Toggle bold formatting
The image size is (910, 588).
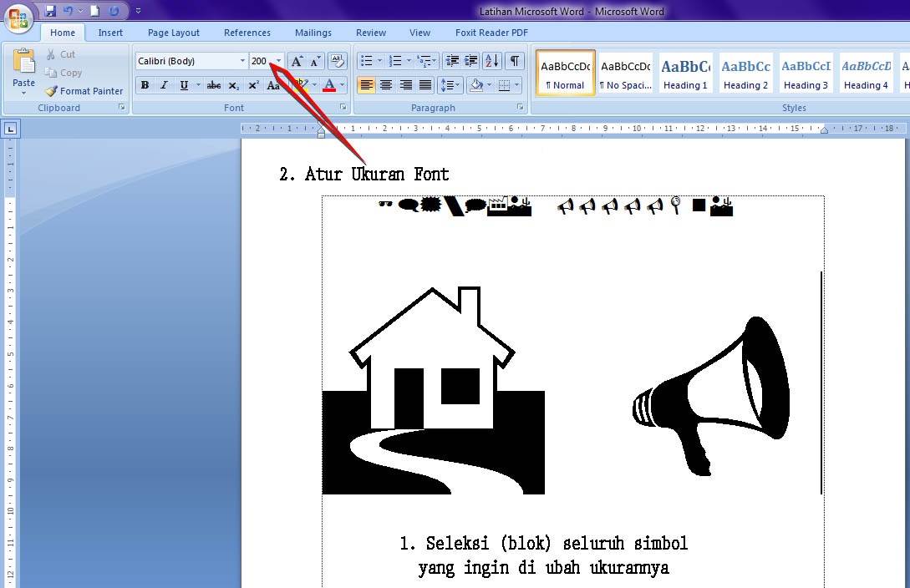click(145, 84)
